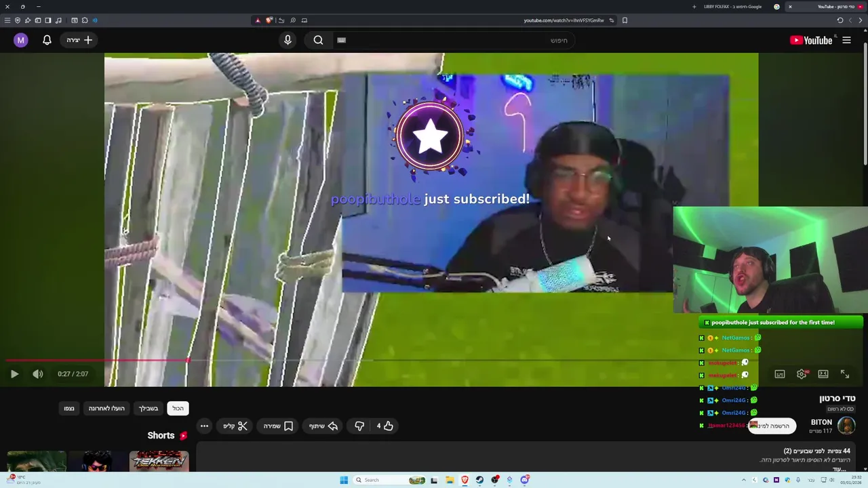The height and width of the screenshot is (488, 868).
Task: Open the video player settings gear
Action: point(802,374)
